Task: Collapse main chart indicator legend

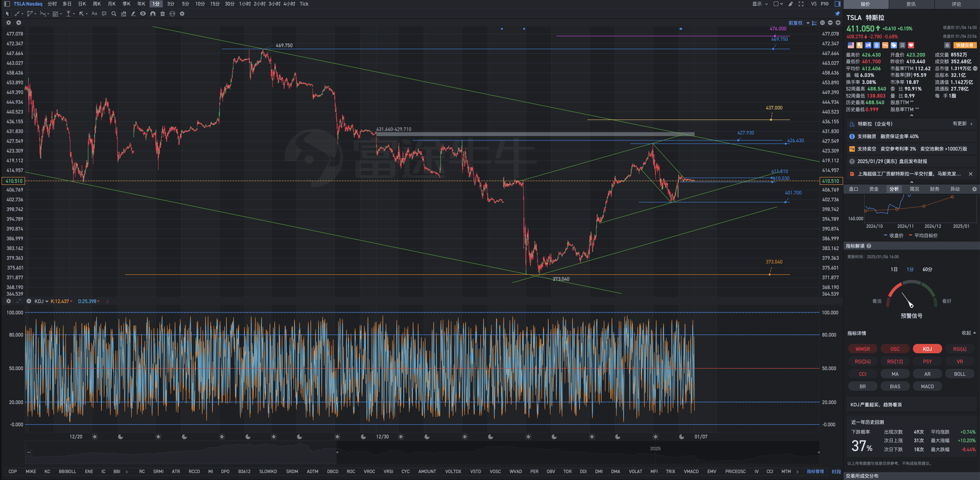Action: click(x=18, y=23)
